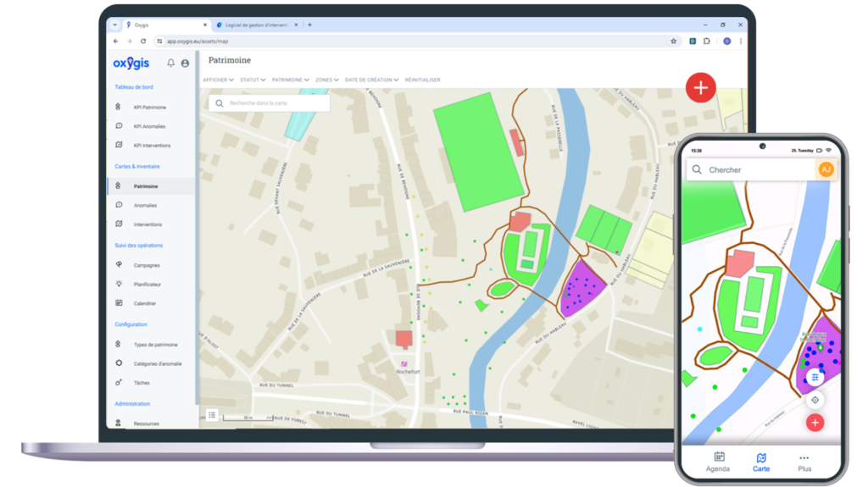Open the Date de création dropdown
Viewport: 868px width, 487px height.
pos(371,80)
